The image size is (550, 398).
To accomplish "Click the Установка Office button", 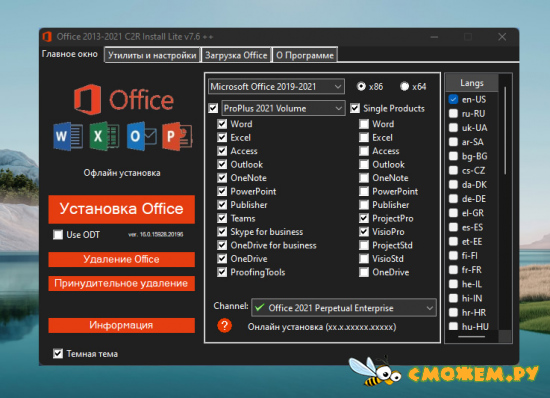I will coord(121,209).
